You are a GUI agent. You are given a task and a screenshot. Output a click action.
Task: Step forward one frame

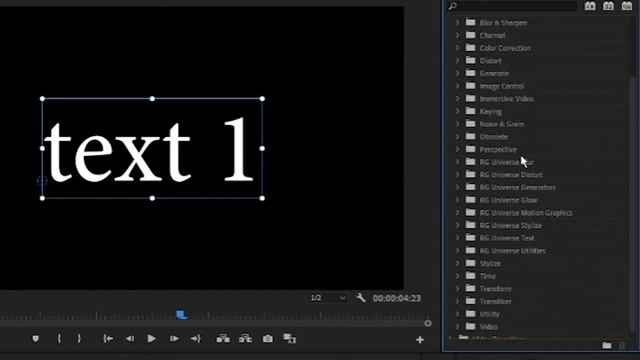(174, 339)
